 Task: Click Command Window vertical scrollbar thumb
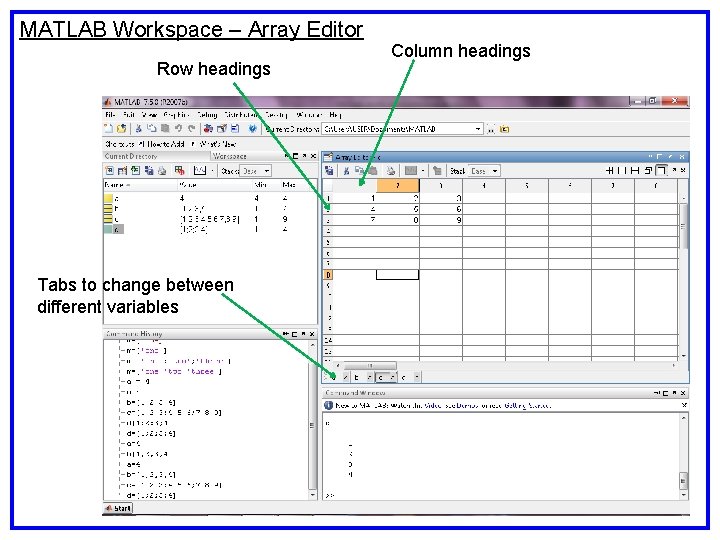point(683,481)
